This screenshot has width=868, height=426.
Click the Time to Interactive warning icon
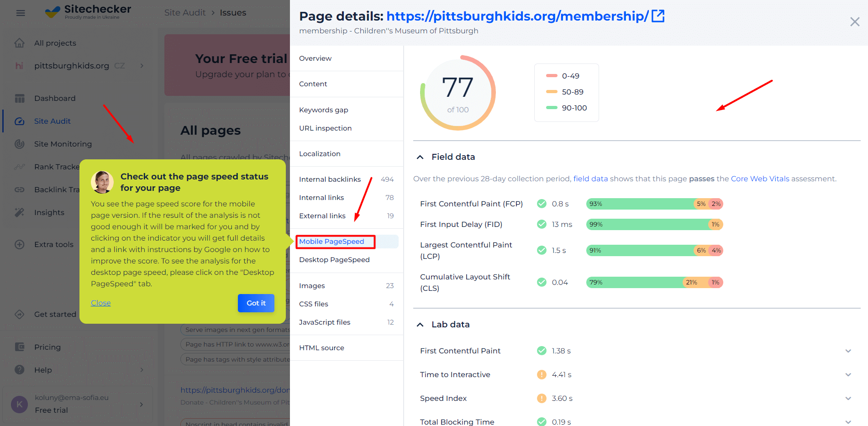(542, 374)
